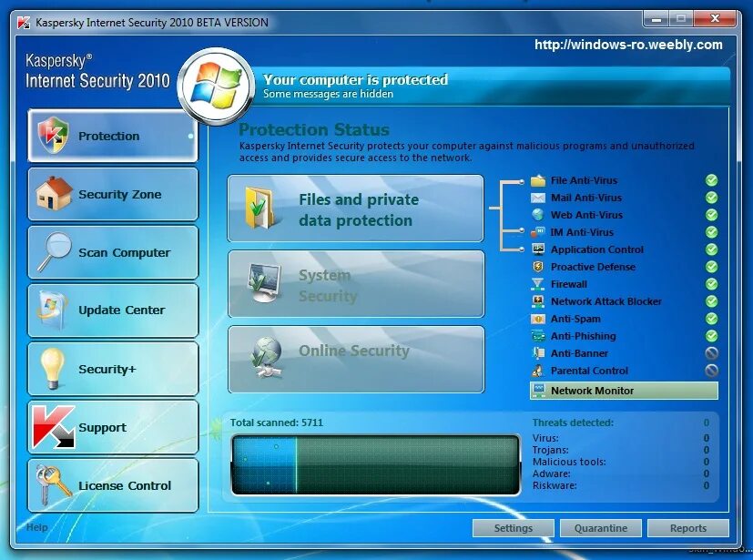The image size is (753, 560).
Task: View the Reports button
Action: pyautogui.click(x=688, y=528)
